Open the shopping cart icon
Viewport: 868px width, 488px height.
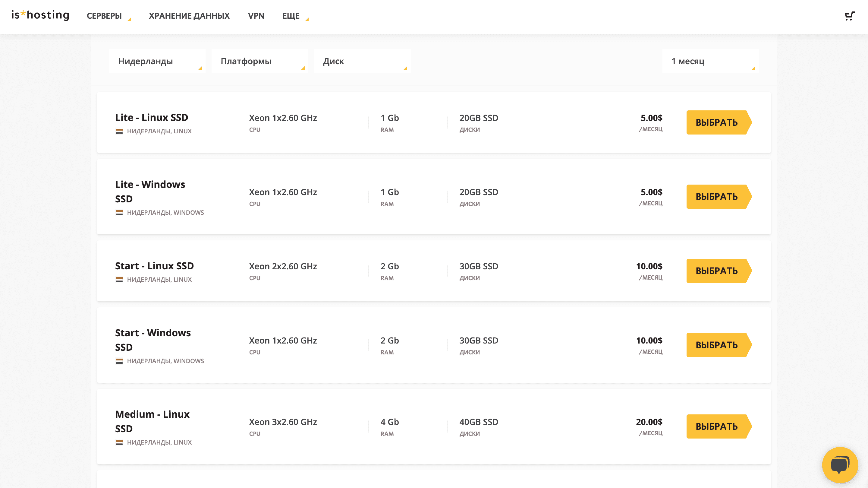coord(850,16)
